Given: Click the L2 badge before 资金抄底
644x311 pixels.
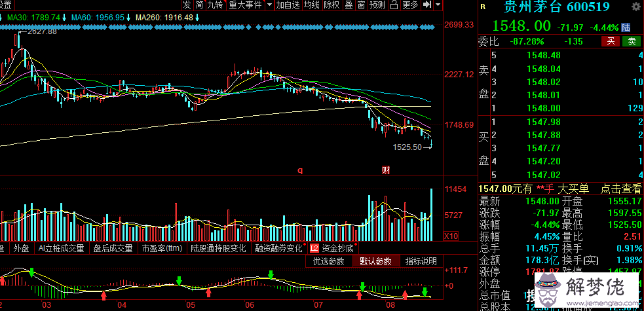Looking at the screenshot, I should [x=314, y=248].
